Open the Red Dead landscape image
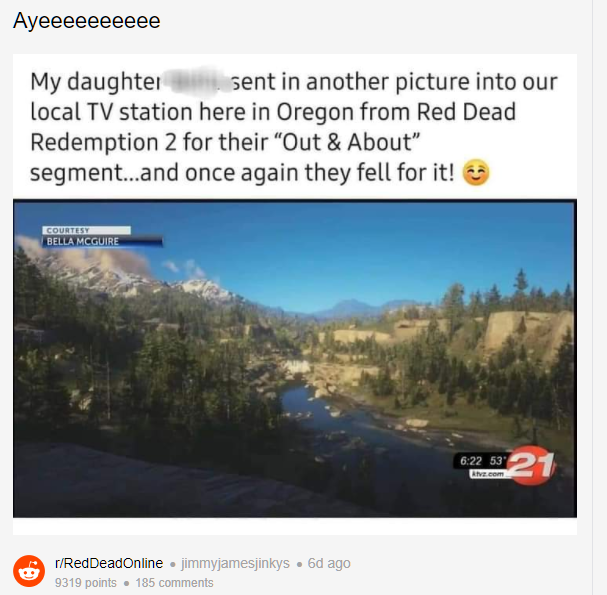 point(295,358)
